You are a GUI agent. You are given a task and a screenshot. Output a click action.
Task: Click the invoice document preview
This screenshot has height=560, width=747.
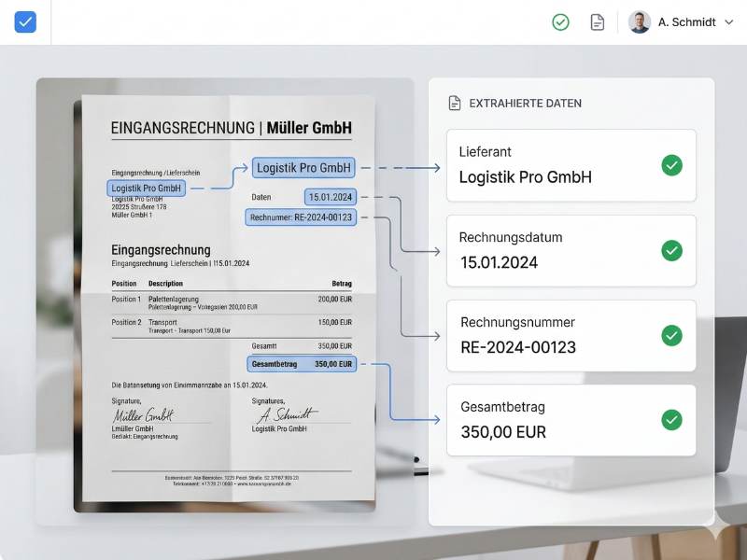[x=224, y=299]
